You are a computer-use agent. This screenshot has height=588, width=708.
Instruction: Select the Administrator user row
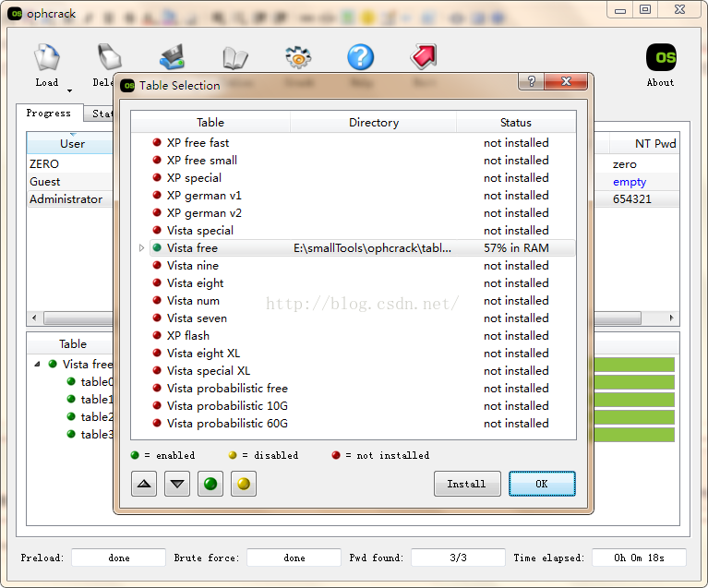pyautogui.click(x=66, y=199)
